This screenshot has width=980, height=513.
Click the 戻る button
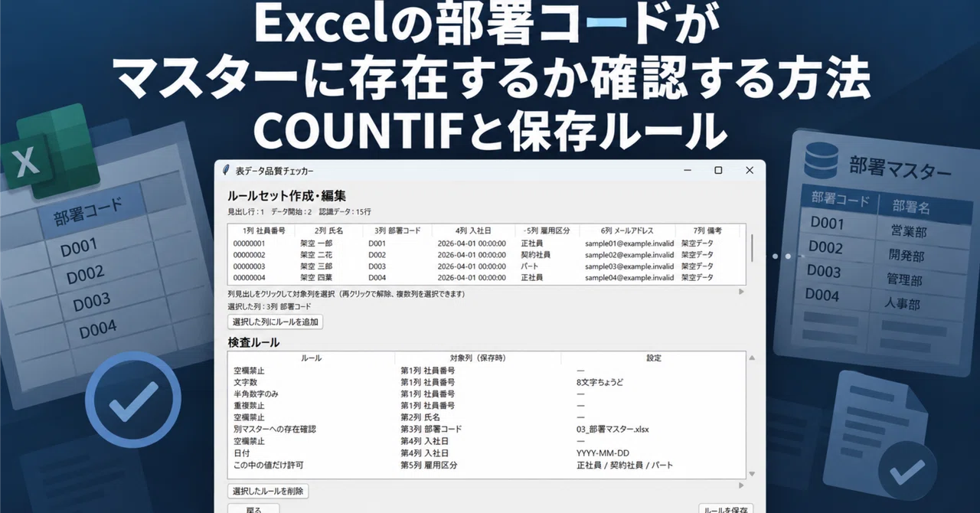tap(253, 509)
